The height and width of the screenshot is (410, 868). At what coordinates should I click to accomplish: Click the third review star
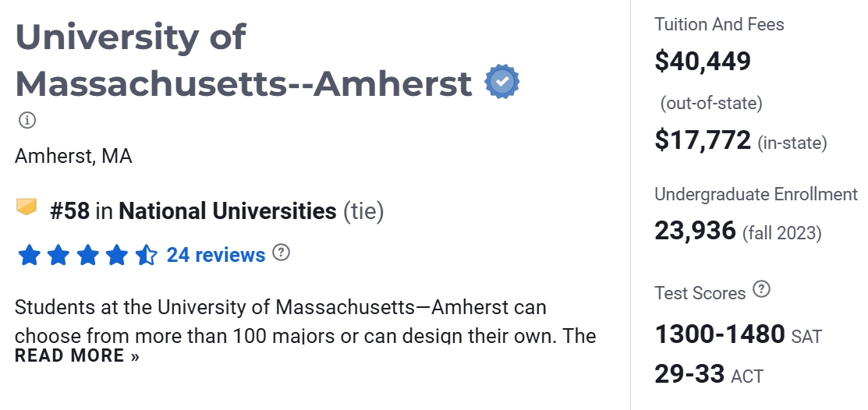(x=87, y=255)
